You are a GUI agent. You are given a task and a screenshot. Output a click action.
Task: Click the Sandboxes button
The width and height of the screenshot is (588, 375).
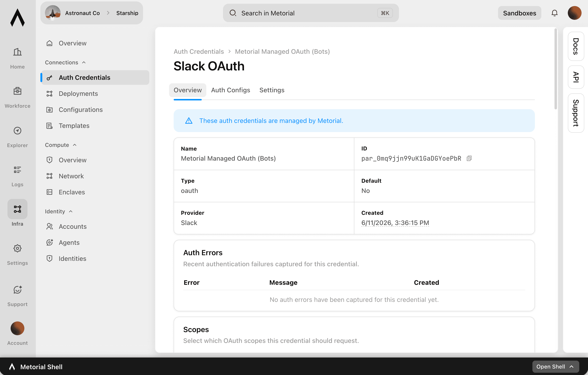[519, 13]
